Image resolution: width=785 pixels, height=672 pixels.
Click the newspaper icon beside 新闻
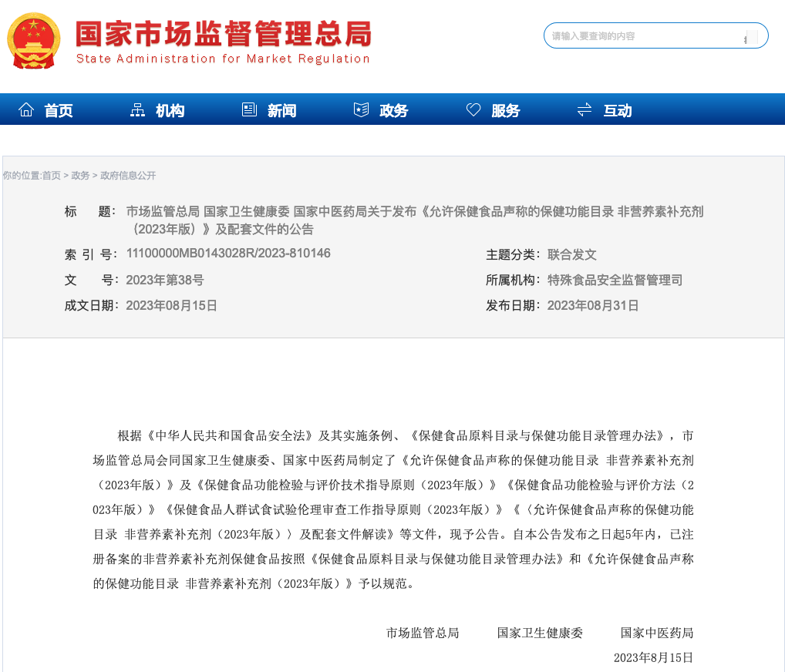tap(249, 109)
